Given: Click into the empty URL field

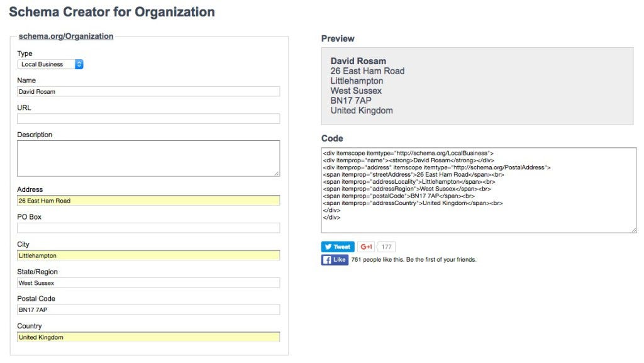Looking at the screenshot, I should point(148,119).
